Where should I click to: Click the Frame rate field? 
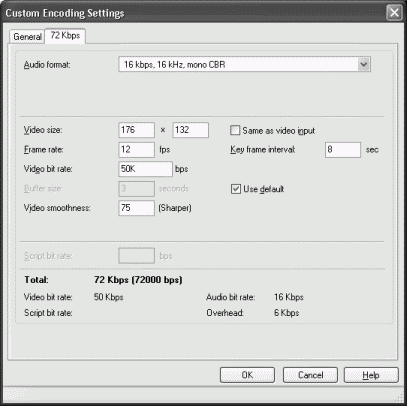[137, 150]
